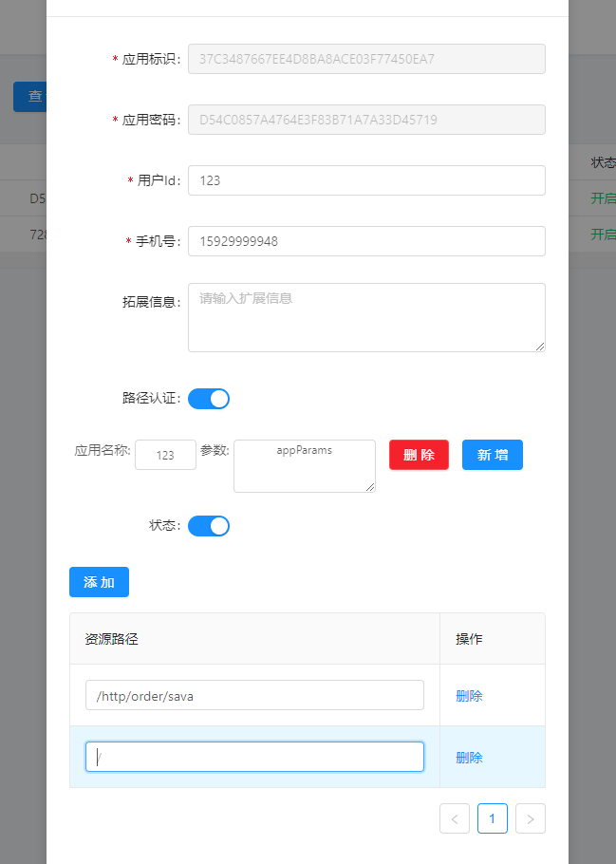This screenshot has width=616, height=864.
Task: Click the focused empty resource path input
Action: click(254, 757)
